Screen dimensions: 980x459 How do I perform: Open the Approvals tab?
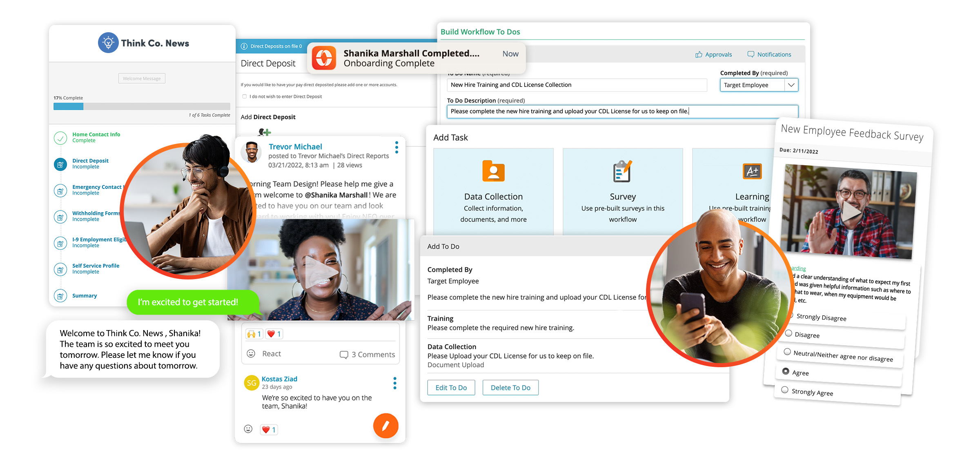coord(713,54)
